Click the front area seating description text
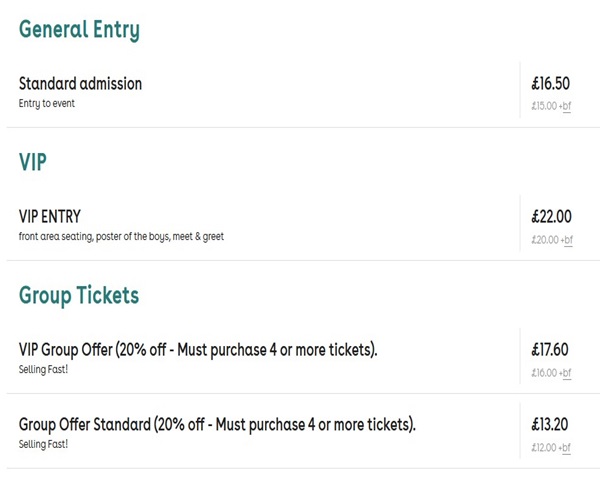Image resolution: width=600 pixels, height=481 pixels. tap(121, 236)
